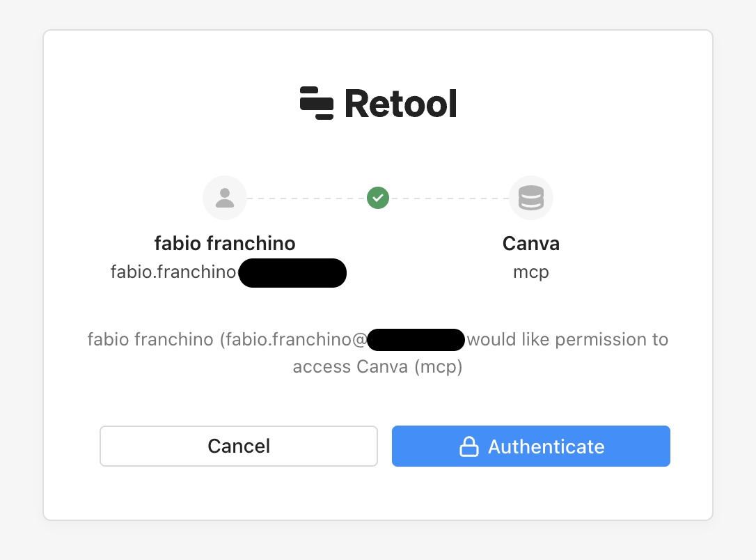Viewport: 756px width, 560px height.
Task: Click the bold 'Canva' resource label
Action: (x=531, y=243)
